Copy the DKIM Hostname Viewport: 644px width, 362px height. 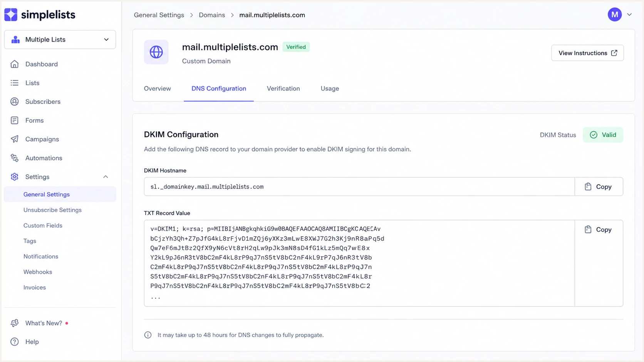(x=599, y=187)
